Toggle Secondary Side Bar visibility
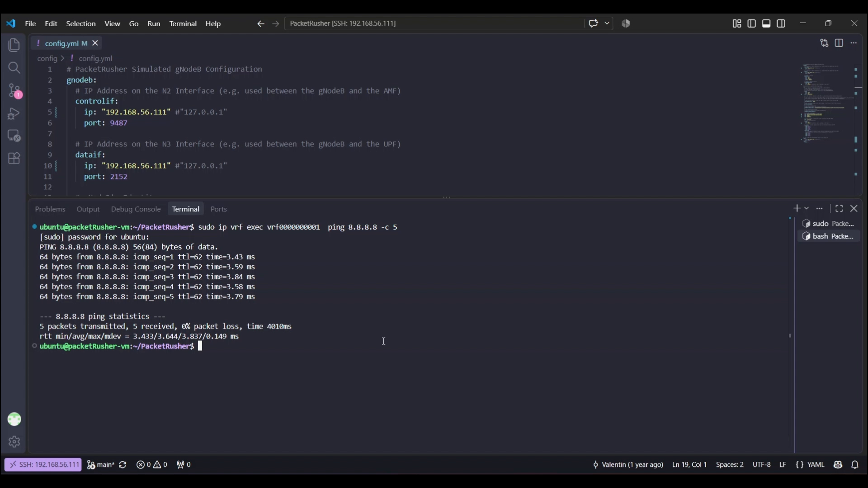The height and width of the screenshot is (488, 868). (x=782, y=23)
